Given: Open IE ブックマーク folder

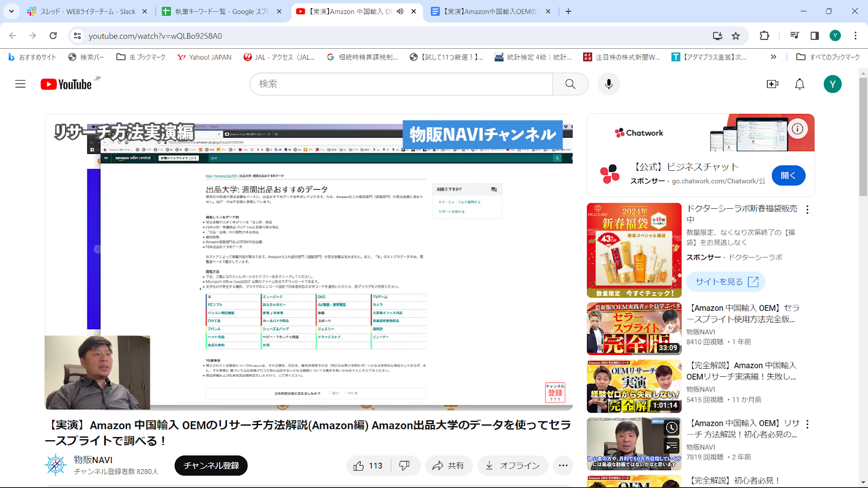Looking at the screenshot, I should (x=141, y=57).
